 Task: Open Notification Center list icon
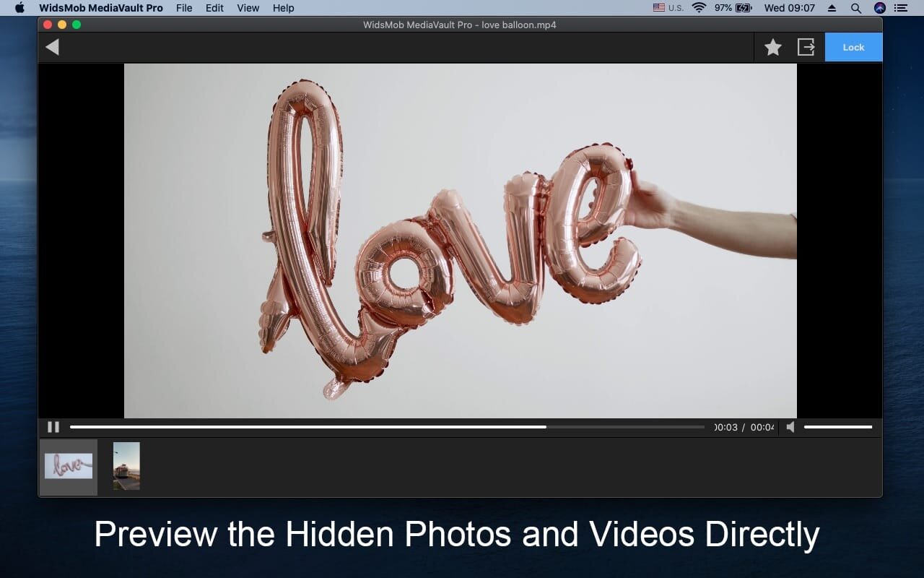pyautogui.click(x=900, y=8)
